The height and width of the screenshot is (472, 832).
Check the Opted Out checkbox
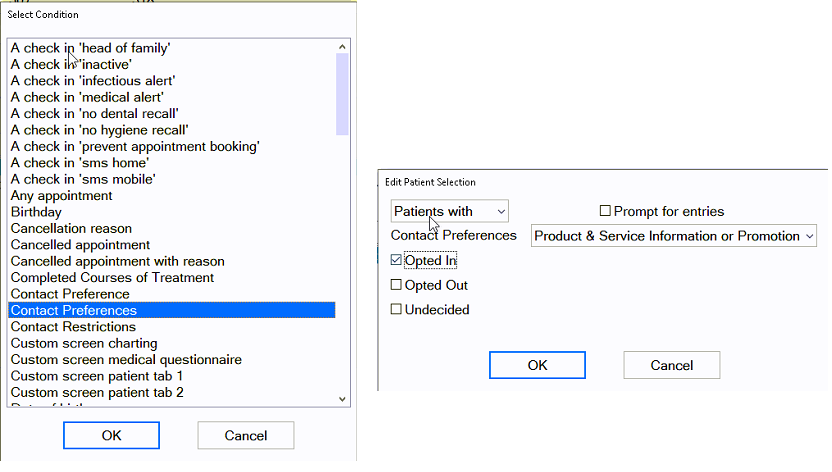pyautogui.click(x=396, y=285)
